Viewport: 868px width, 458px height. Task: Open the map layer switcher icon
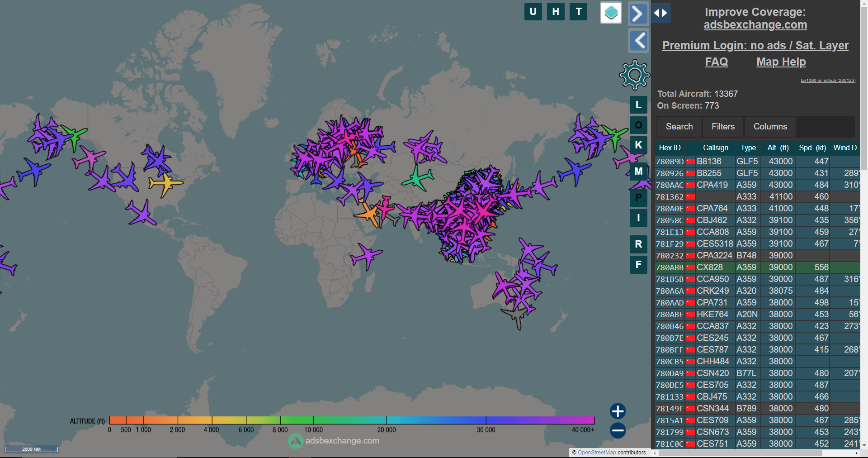tap(611, 13)
